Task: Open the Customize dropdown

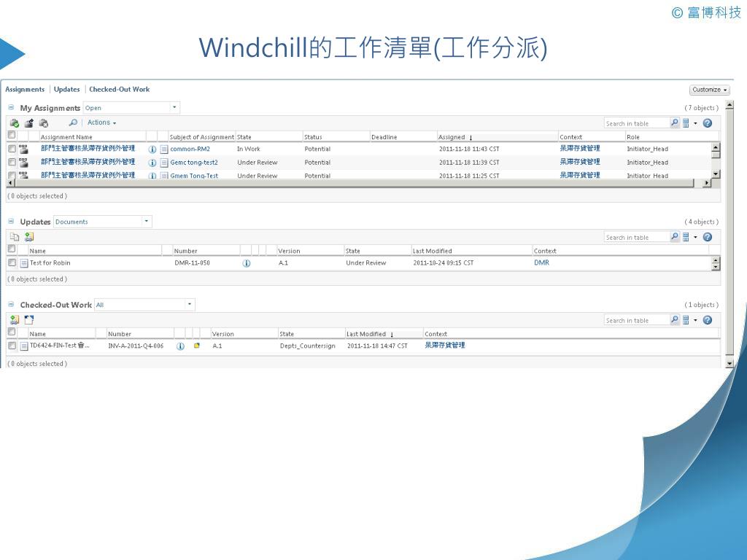Action: point(709,90)
